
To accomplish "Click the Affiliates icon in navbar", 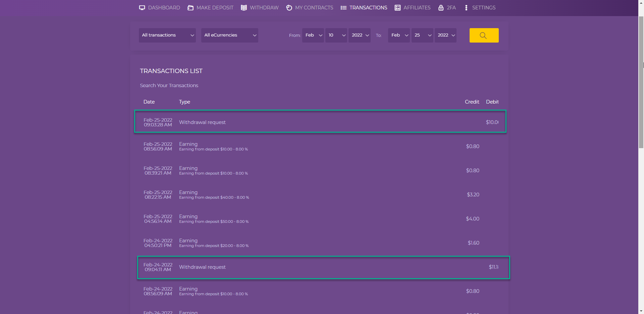I will pos(397,8).
